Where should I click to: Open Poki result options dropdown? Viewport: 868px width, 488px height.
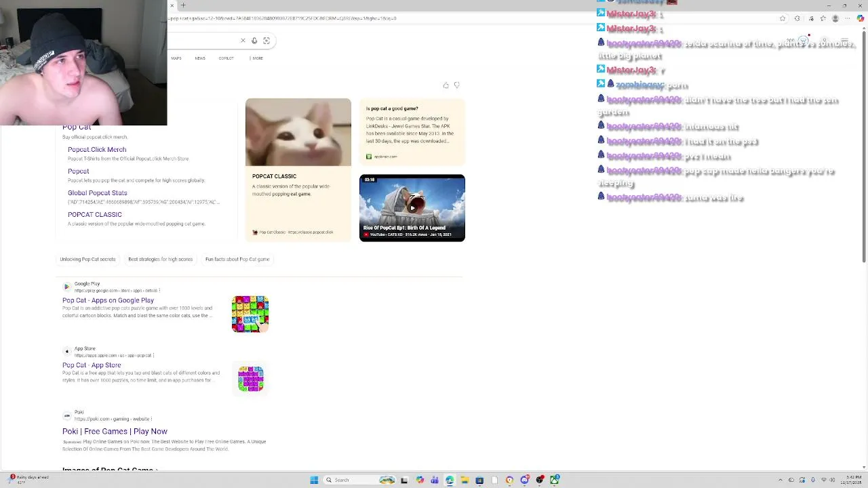point(152,419)
